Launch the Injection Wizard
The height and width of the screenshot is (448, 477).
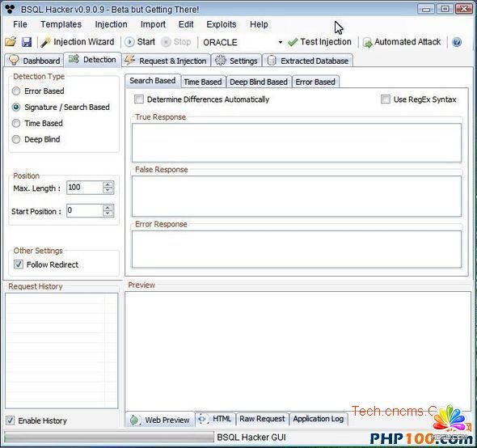pos(78,42)
